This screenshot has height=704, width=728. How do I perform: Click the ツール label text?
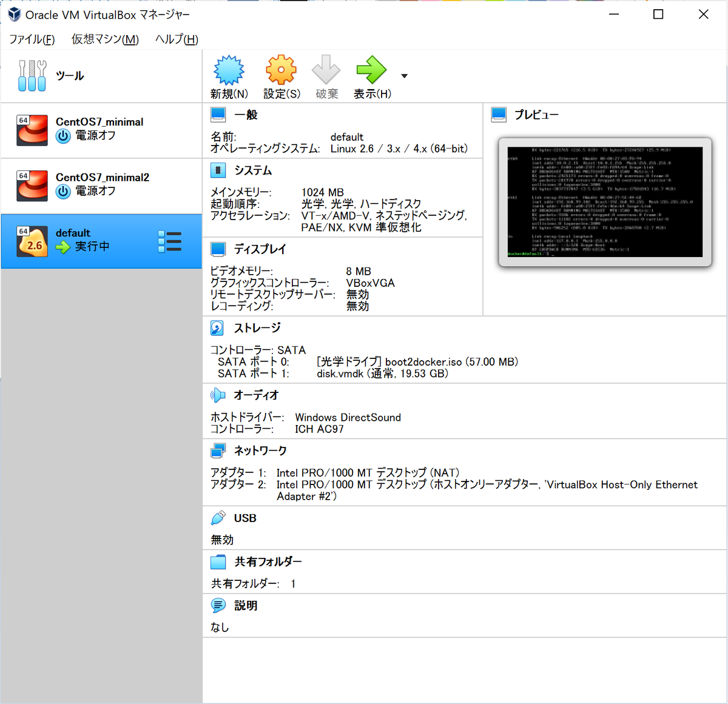pyautogui.click(x=70, y=76)
